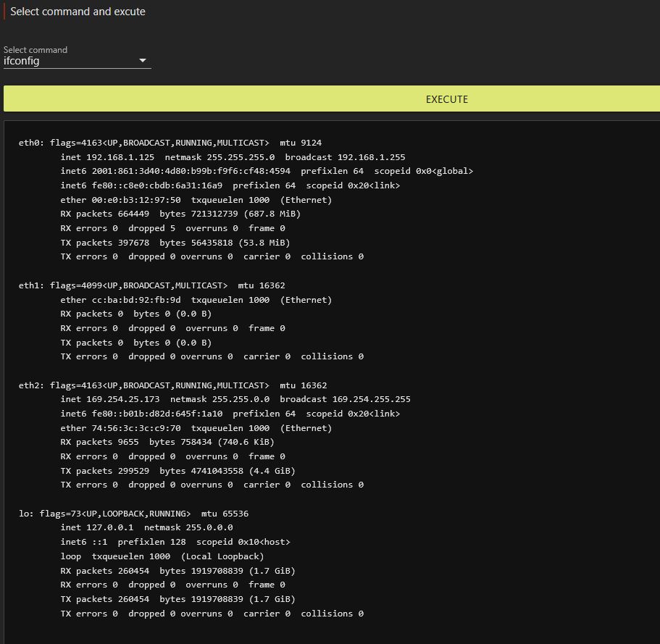Click the inet 169.254.25.173 line
The width and height of the screenshot is (660, 644).
click(x=235, y=399)
